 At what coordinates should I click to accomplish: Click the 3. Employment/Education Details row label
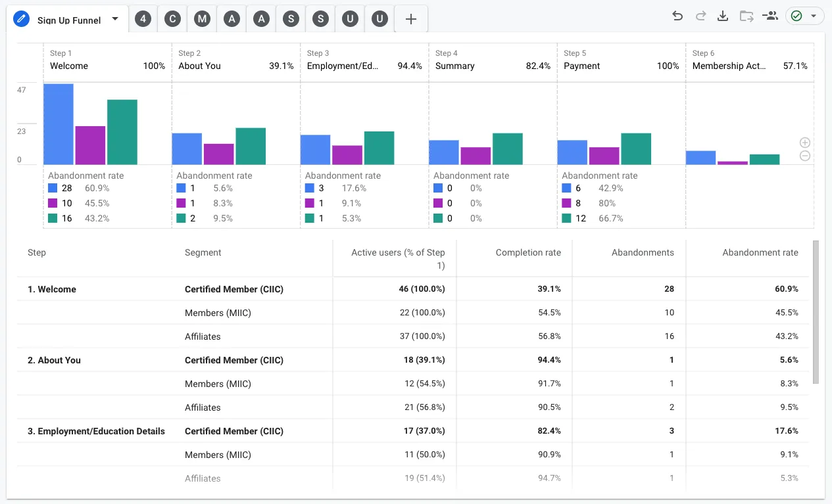[x=96, y=431]
